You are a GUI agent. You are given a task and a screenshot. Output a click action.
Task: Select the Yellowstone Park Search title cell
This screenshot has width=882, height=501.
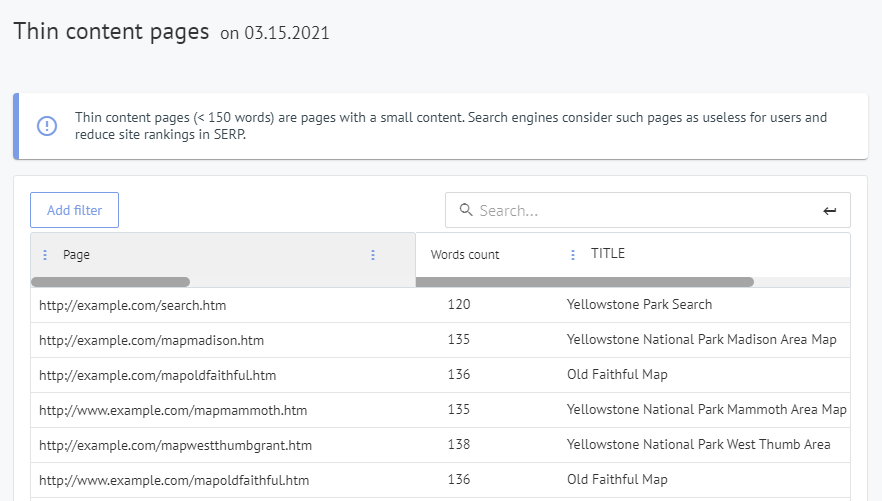639,304
